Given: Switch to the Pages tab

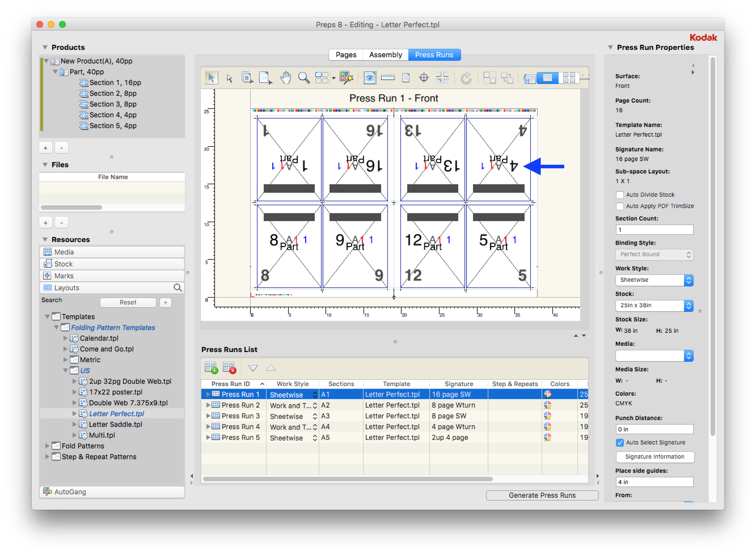Looking at the screenshot, I should [346, 55].
